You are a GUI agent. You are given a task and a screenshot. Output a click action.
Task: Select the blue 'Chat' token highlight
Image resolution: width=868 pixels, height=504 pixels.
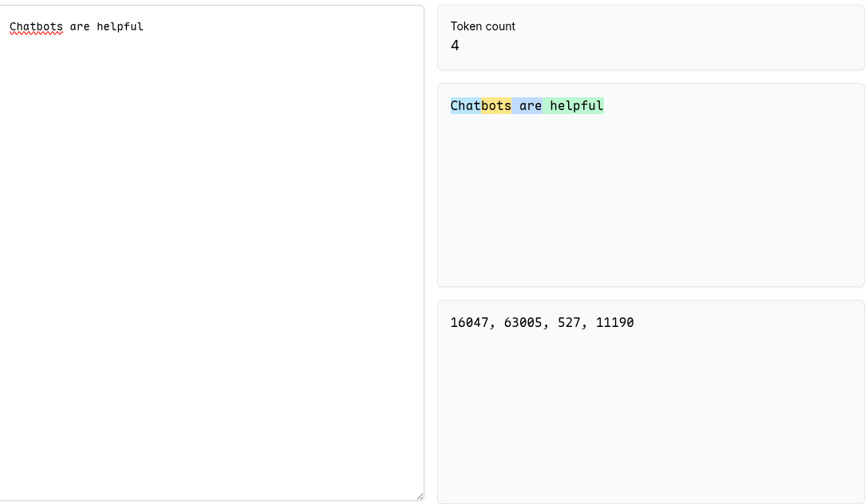[466, 106]
